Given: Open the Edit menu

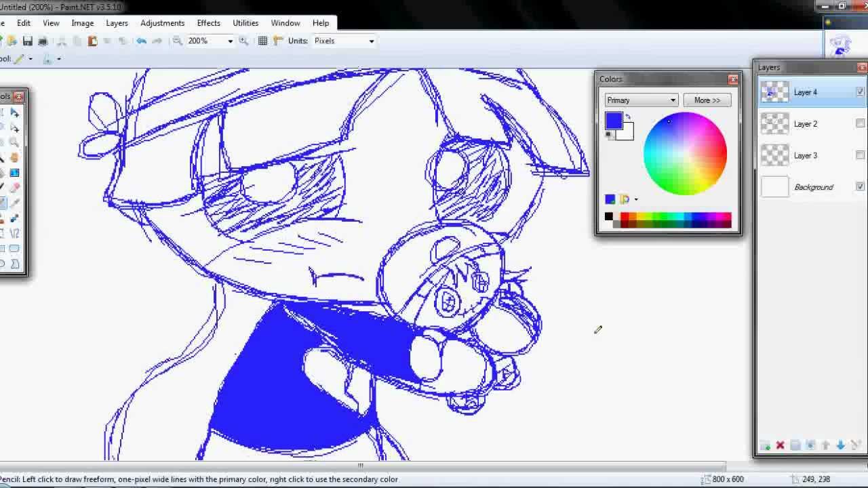Looking at the screenshot, I should coord(24,23).
